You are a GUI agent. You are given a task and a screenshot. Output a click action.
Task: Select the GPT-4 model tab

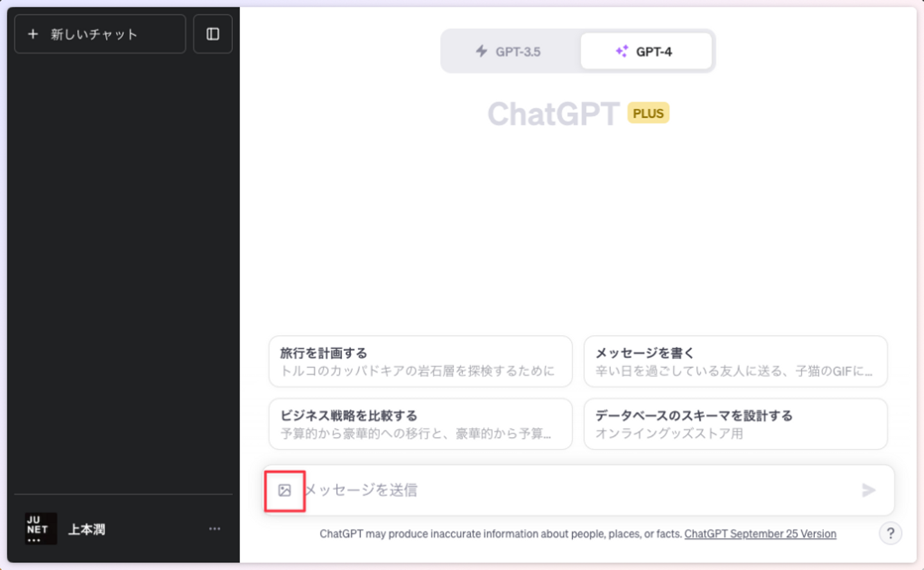click(646, 51)
